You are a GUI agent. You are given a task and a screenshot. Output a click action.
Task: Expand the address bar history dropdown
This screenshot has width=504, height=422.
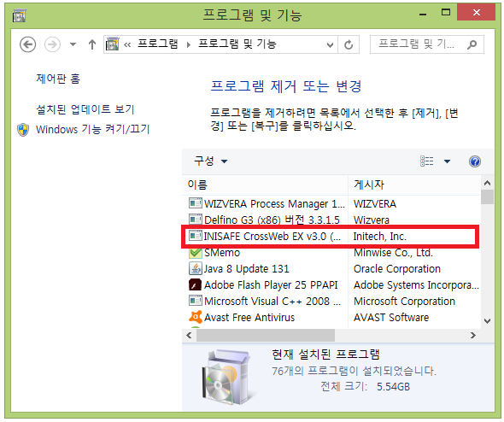tap(330, 44)
